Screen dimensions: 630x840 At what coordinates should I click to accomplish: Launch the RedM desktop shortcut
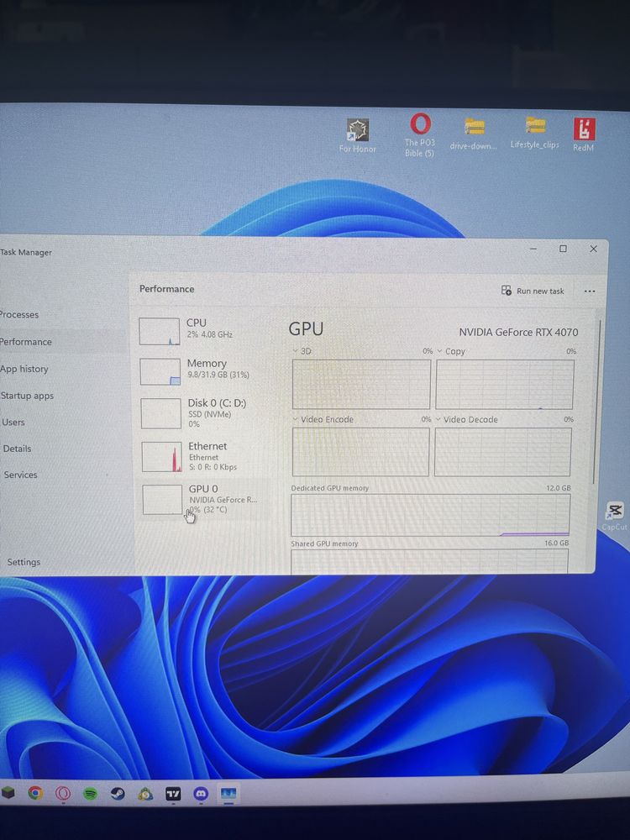click(x=584, y=134)
